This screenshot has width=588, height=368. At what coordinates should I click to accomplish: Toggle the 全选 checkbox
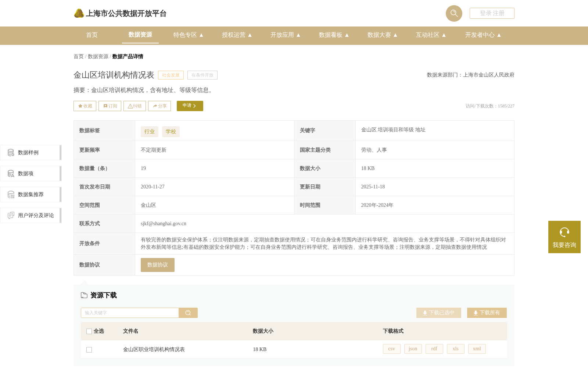89,331
